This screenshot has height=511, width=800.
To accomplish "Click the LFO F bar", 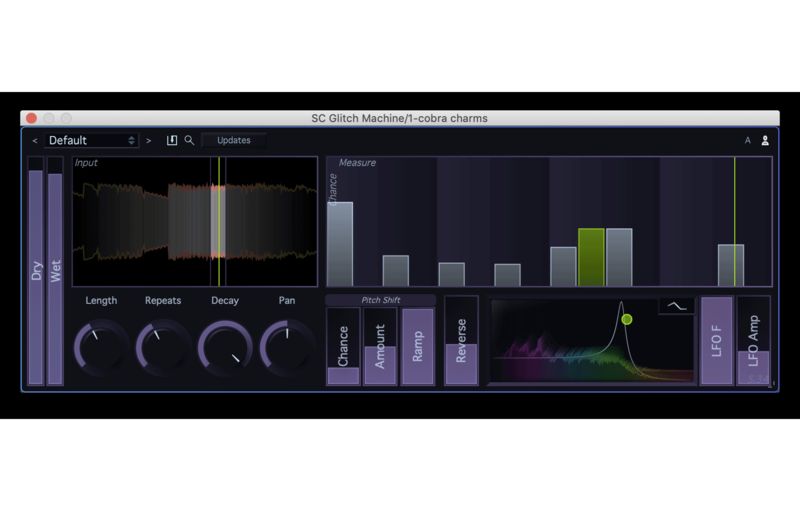I will click(x=716, y=341).
